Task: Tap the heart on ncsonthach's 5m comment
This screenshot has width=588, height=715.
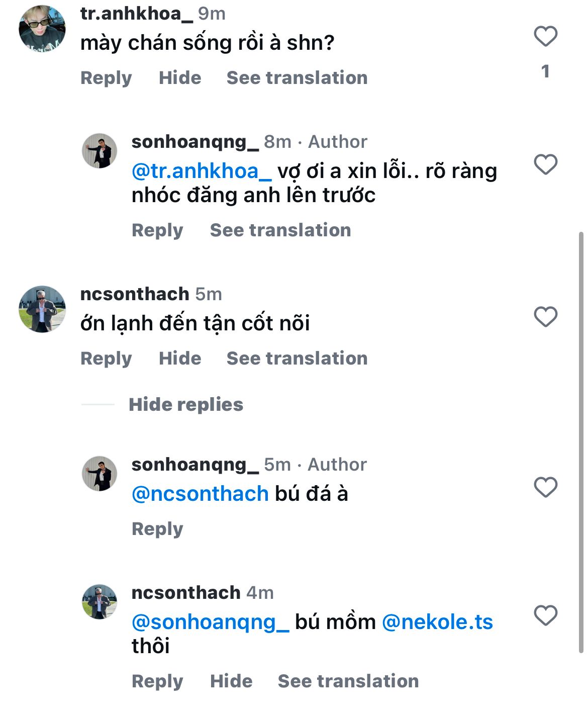Action: [x=545, y=317]
